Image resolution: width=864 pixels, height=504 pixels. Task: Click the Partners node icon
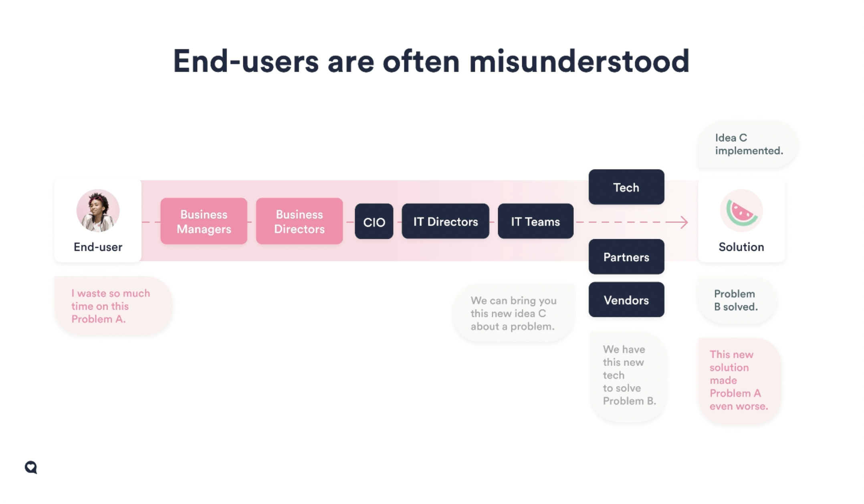(626, 257)
